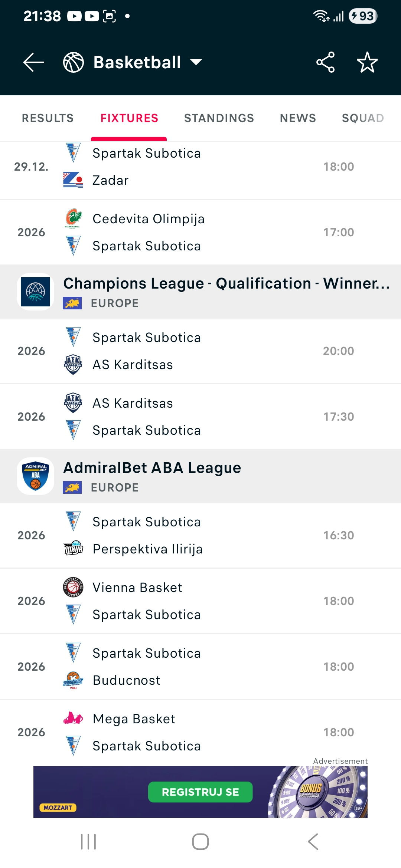Select the Squad tab
This screenshot has width=401, height=868.
pyautogui.click(x=362, y=118)
